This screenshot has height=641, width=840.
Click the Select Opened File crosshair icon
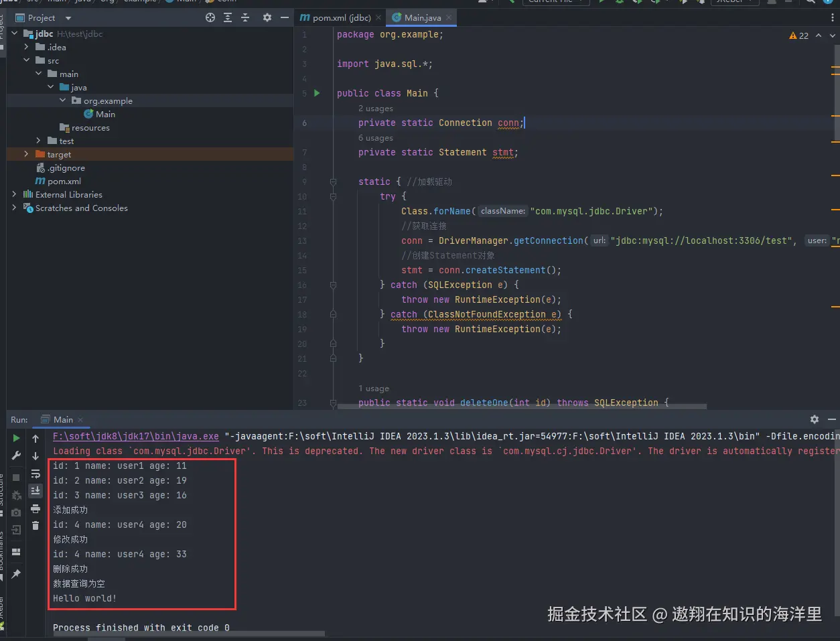click(210, 17)
